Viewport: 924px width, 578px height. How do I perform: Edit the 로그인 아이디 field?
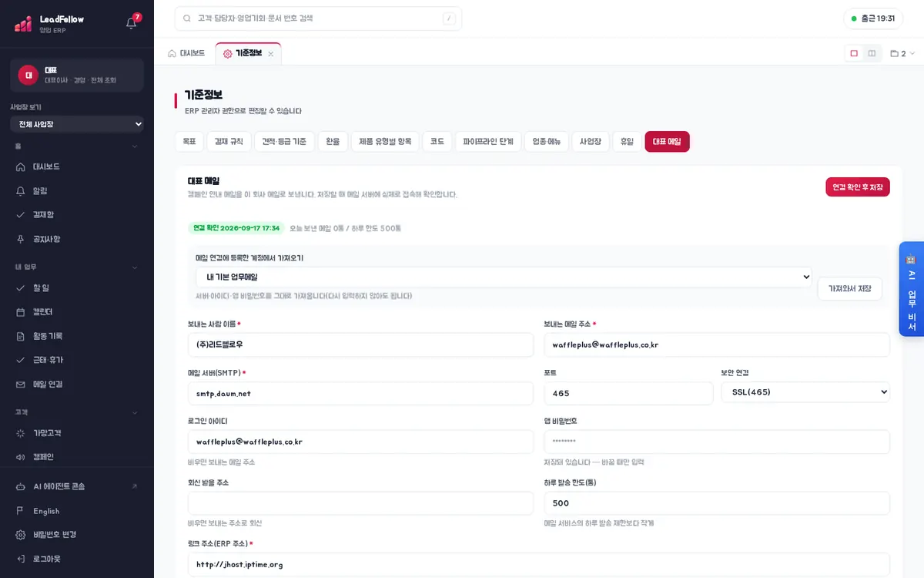360,442
